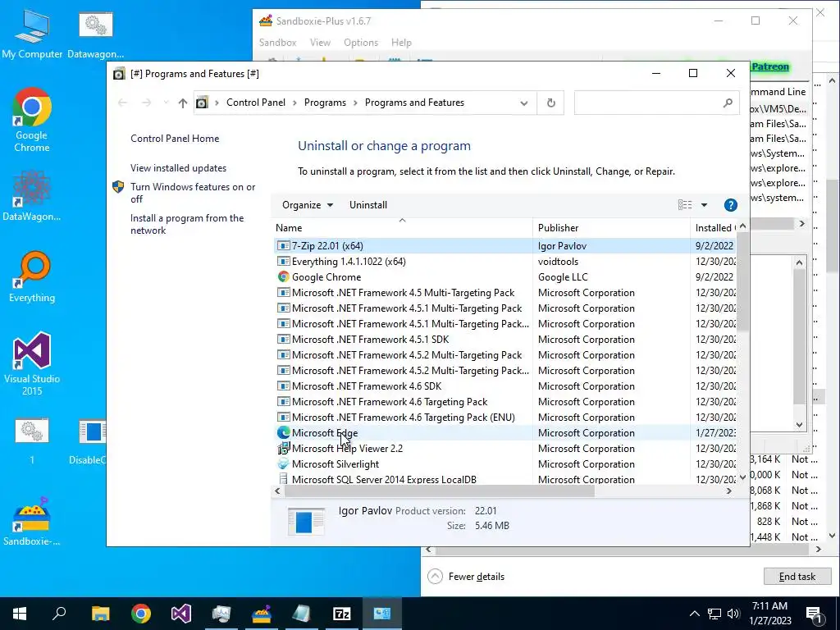The height and width of the screenshot is (630, 840).
Task: Open 7-Zip taskbar icon
Action: pos(342,614)
